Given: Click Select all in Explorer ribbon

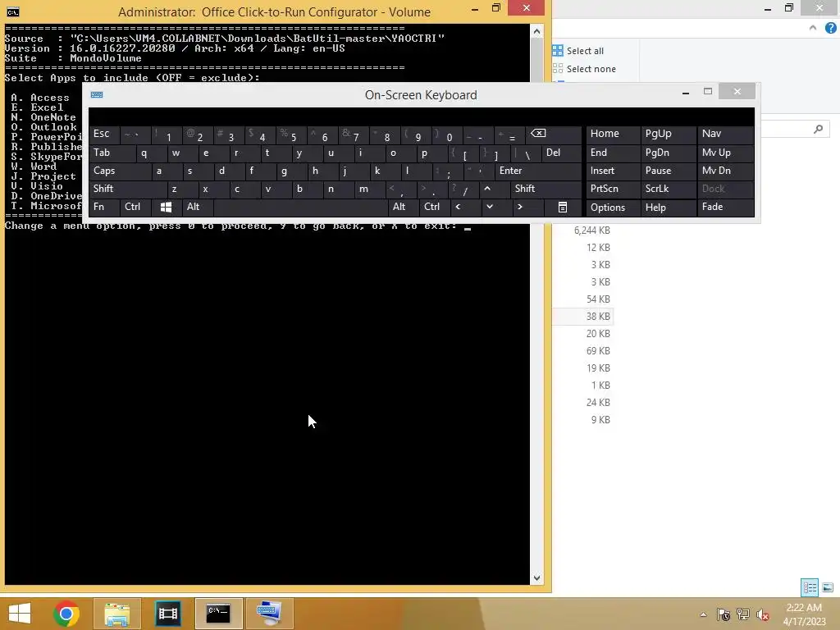Looking at the screenshot, I should pos(578,51).
